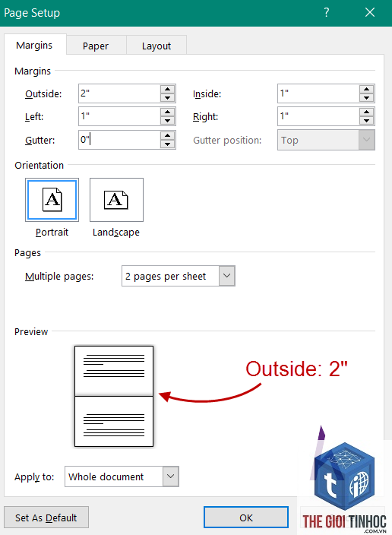
Task: Increase the Right margin value
Action: [367, 112]
